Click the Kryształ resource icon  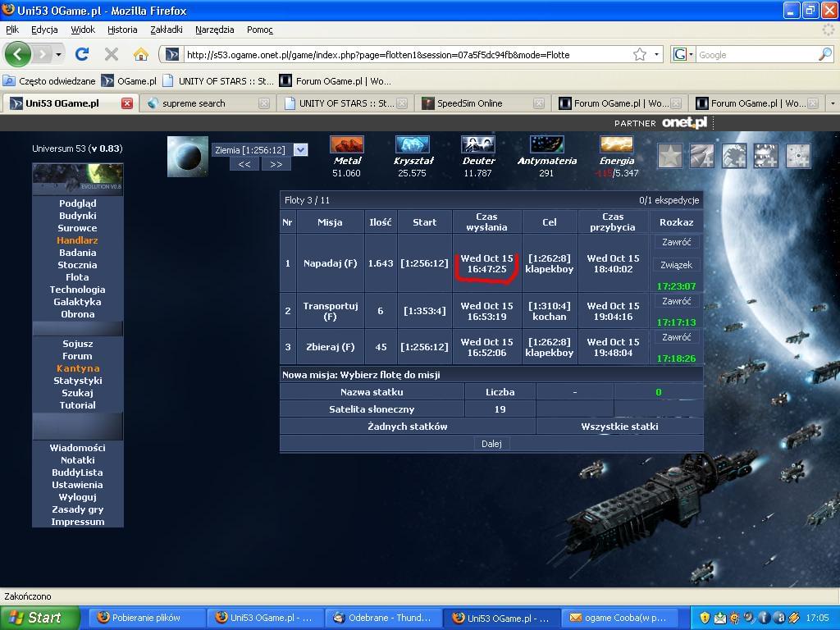click(413, 145)
